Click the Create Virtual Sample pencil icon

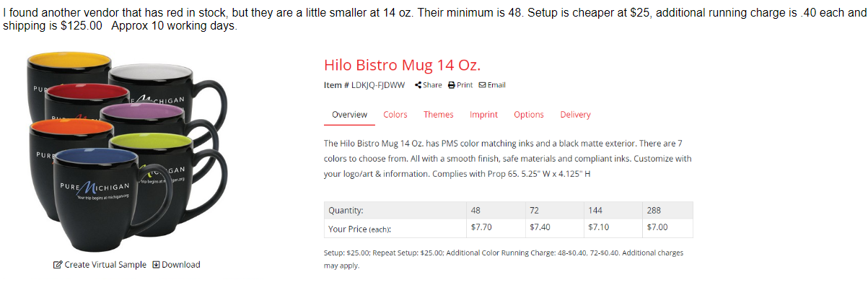pyautogui.click(x=58, y=265)
